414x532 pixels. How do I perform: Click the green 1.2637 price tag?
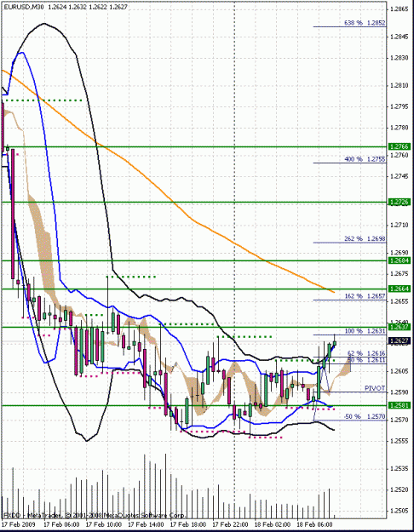[x=400, y=327]
